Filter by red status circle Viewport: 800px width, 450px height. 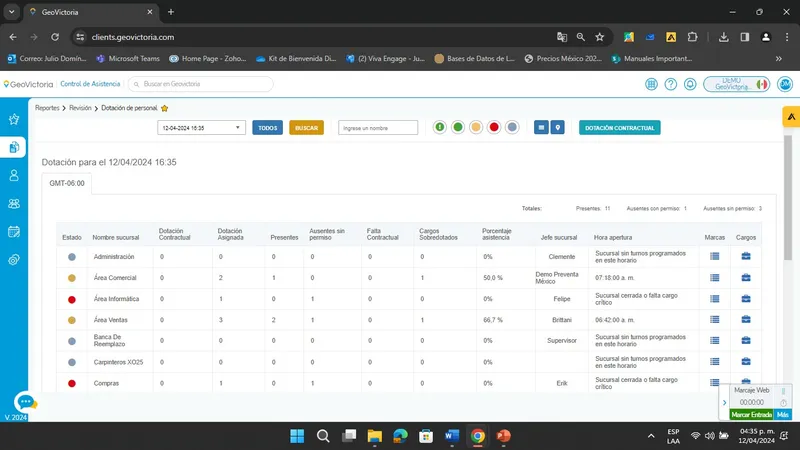tap(494, 127)
